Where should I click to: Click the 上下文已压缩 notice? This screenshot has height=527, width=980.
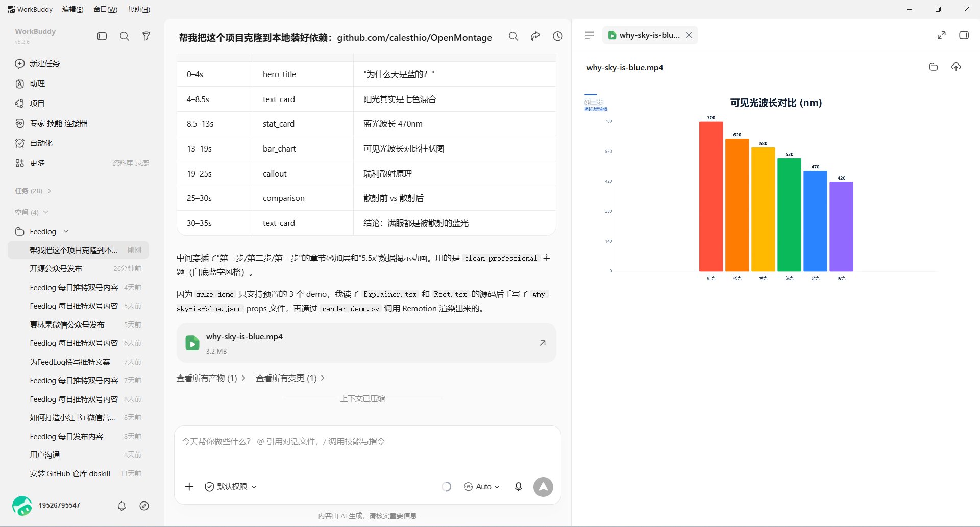362,399
